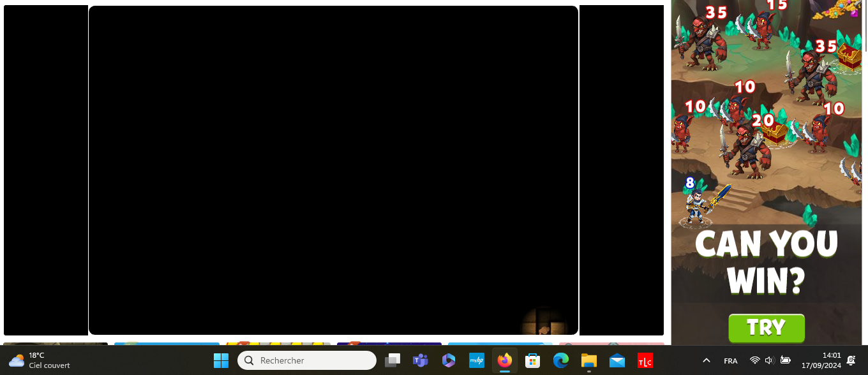Open the volume control
868x375 pixels.
769,360
